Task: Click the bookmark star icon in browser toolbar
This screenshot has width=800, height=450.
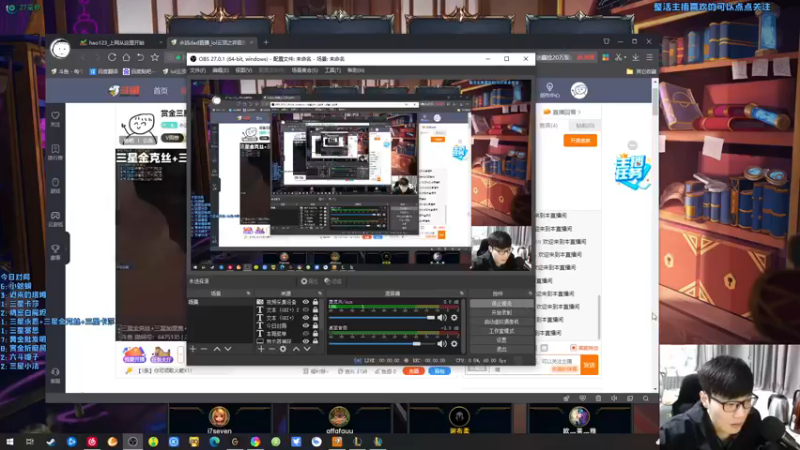Action: tap(155, 57)
